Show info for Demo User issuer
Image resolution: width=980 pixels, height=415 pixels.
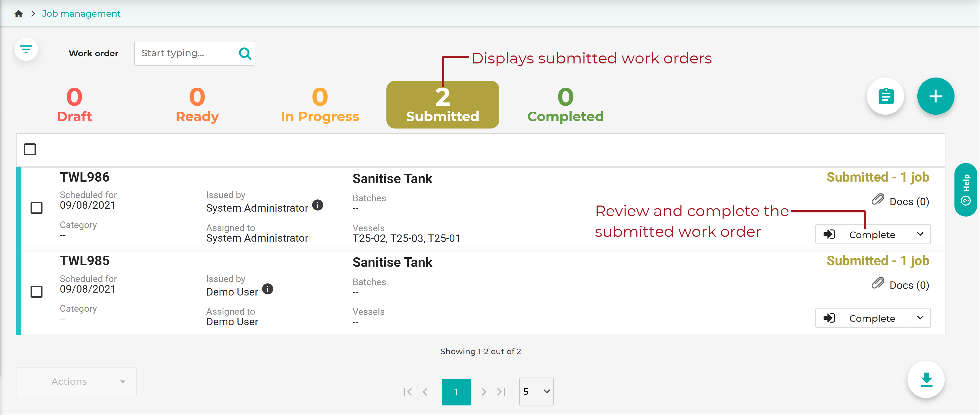tap(268, 289)
